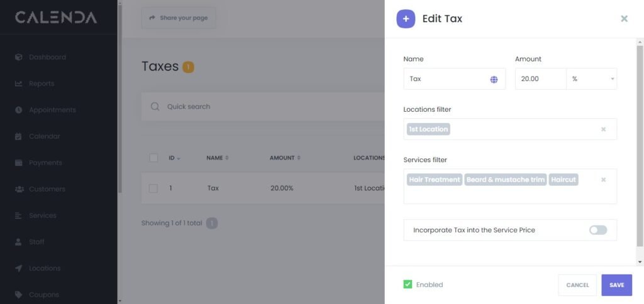This screenshot has width=644, height=304.
Task: Open Dashboard from the sidebar icon
Action: click(19, 57)
